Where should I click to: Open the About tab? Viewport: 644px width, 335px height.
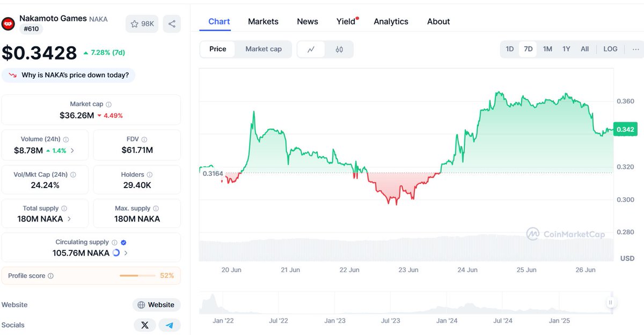click(438, 21)
